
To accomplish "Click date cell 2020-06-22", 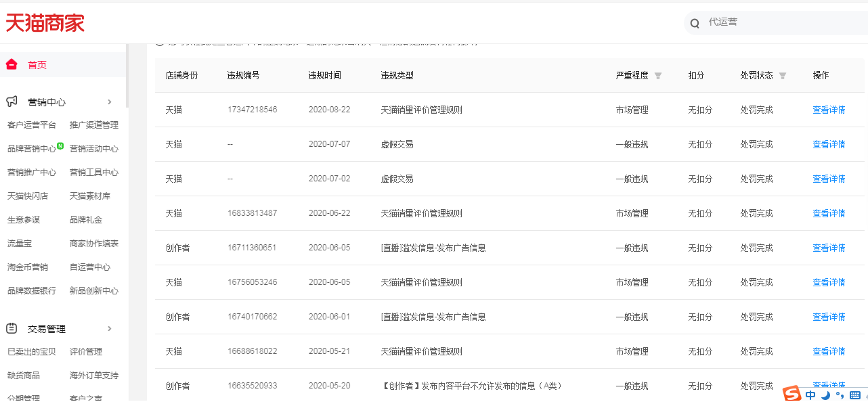I will tap(330, 213).
